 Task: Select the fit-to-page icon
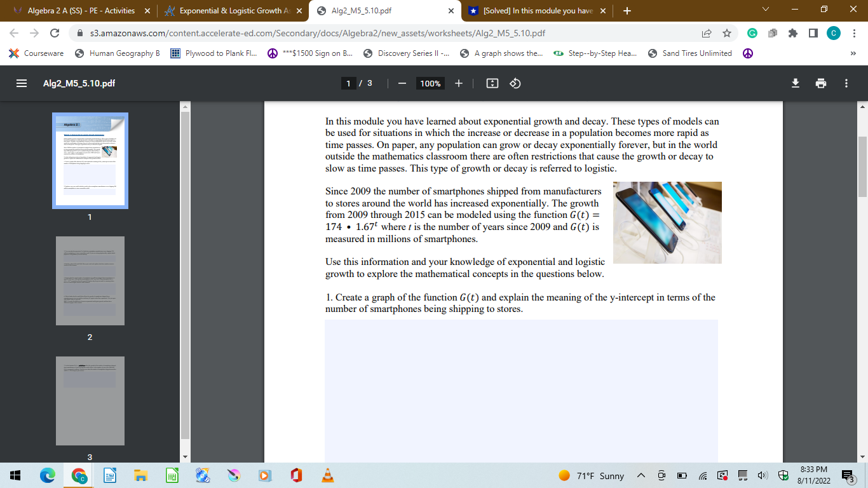pyautogui.click(x=492, y=83)
